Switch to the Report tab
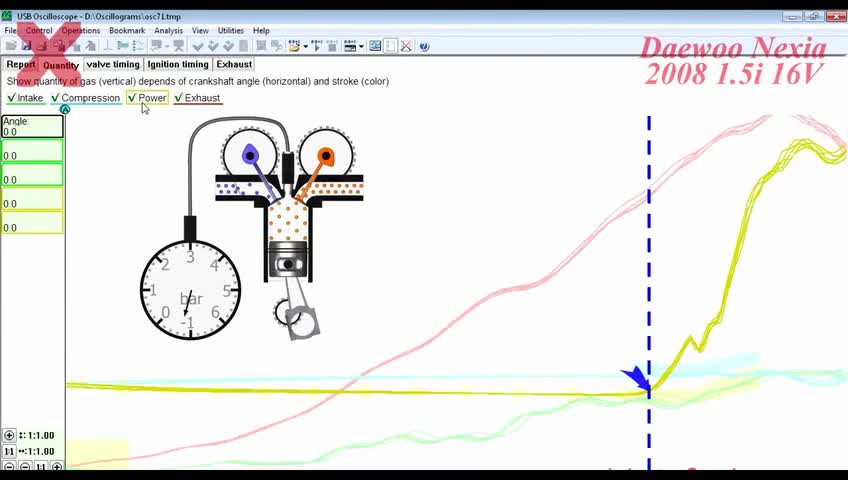 pos(21,64)
